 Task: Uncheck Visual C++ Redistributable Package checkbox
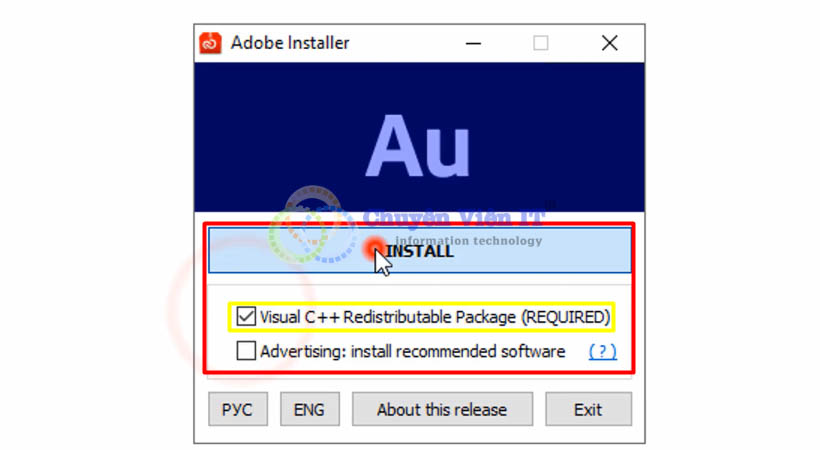pyautogui.click(x=246, y=316)
